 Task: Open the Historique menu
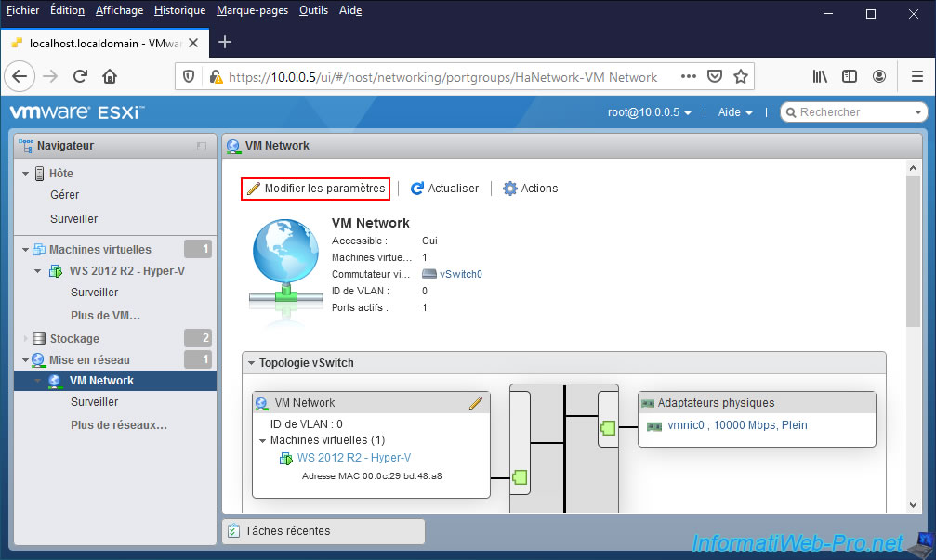pos(179,10)
